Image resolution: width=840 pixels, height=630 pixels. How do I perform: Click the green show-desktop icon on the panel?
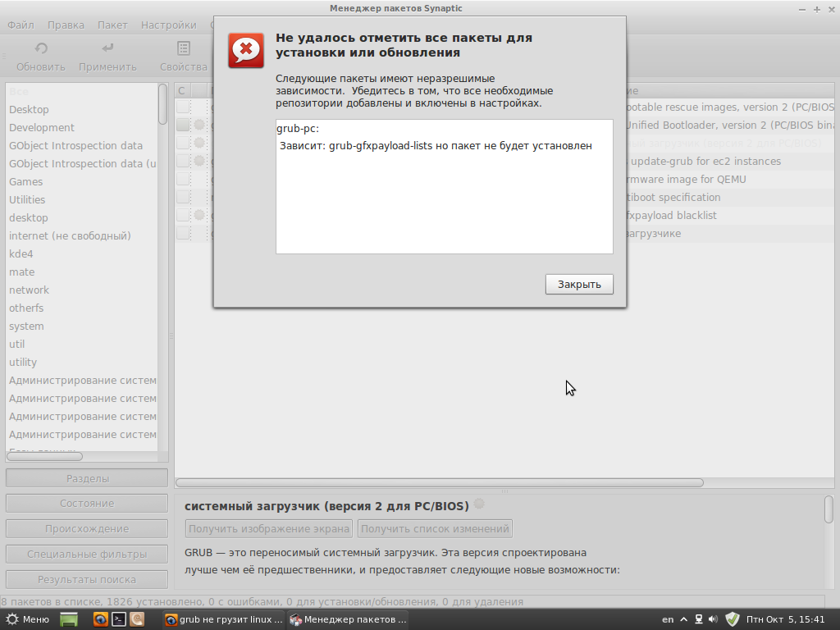click(69, 619)
